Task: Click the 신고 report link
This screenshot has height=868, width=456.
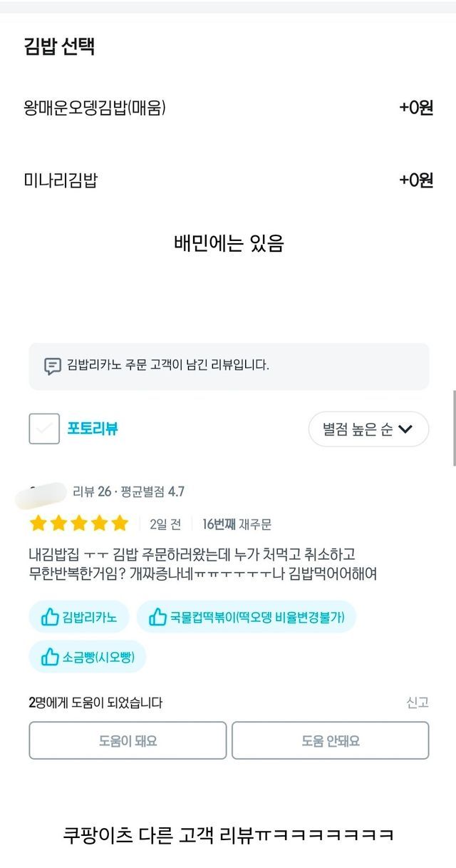Action: click(x=418, y=703)
